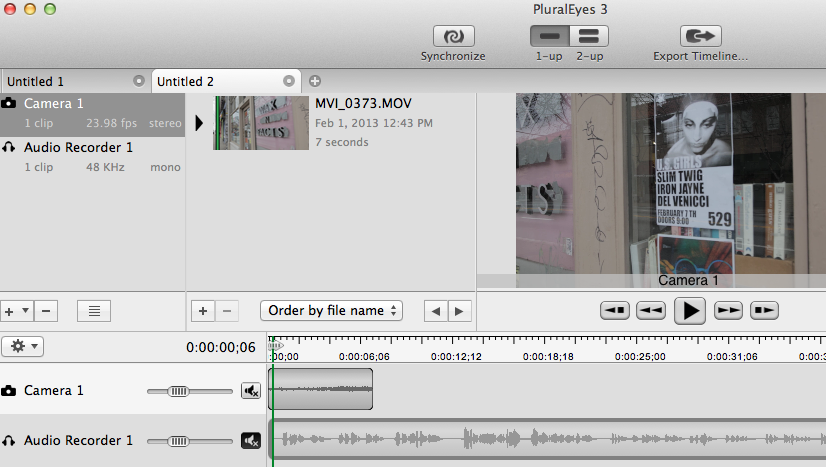Image resolution: width=826 pixels, height=467 pixels.
Task: Open the Order by file name dropdown
Action: click(331, 311)
